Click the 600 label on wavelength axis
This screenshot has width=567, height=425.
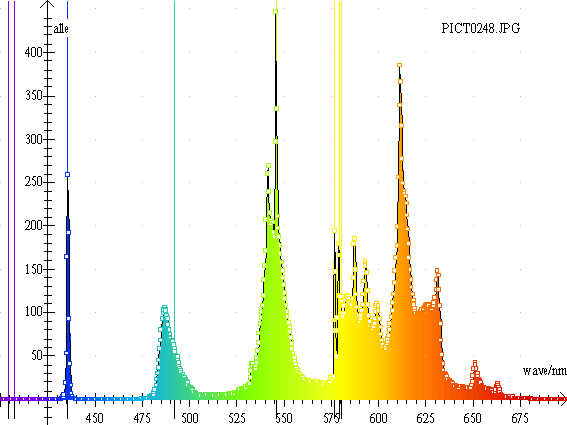point(379,418)
